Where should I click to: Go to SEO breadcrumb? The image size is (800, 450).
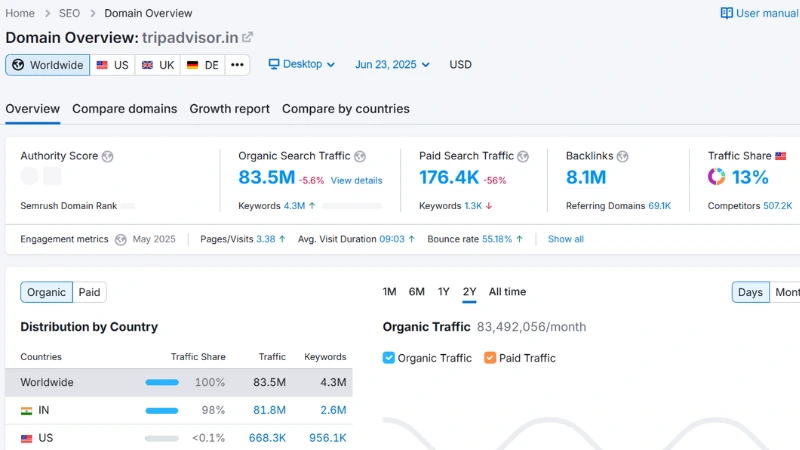coord(69,13)
